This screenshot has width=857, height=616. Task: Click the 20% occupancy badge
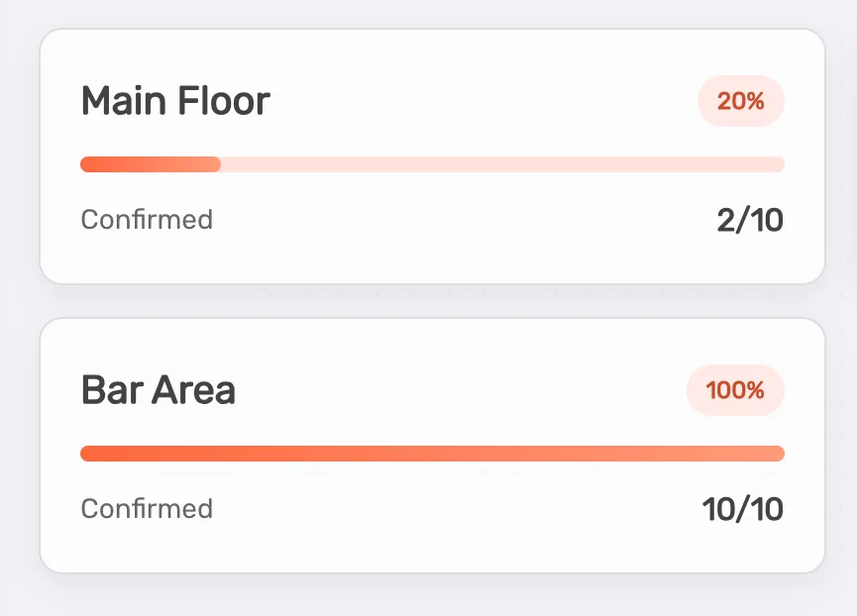(x=741, y=101)
